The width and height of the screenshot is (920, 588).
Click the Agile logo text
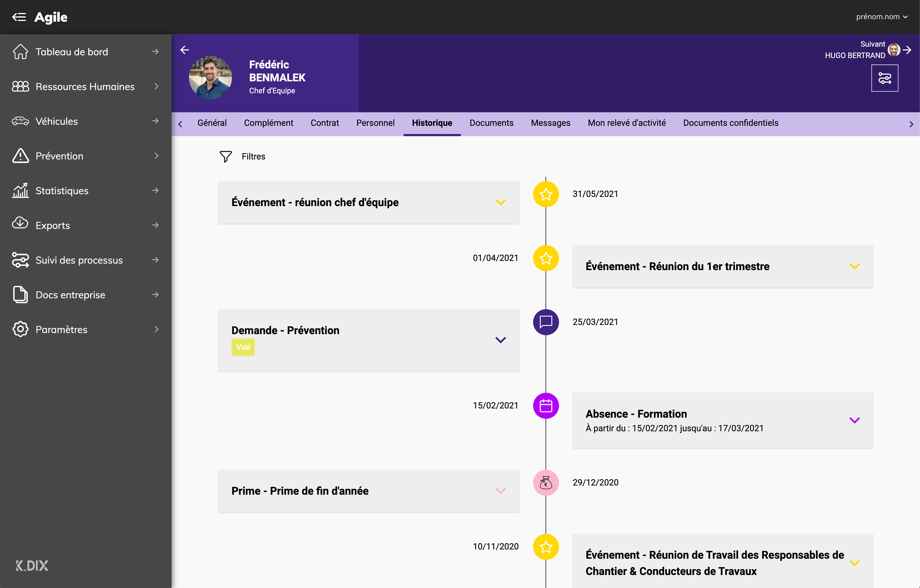[x=51, y=17]
